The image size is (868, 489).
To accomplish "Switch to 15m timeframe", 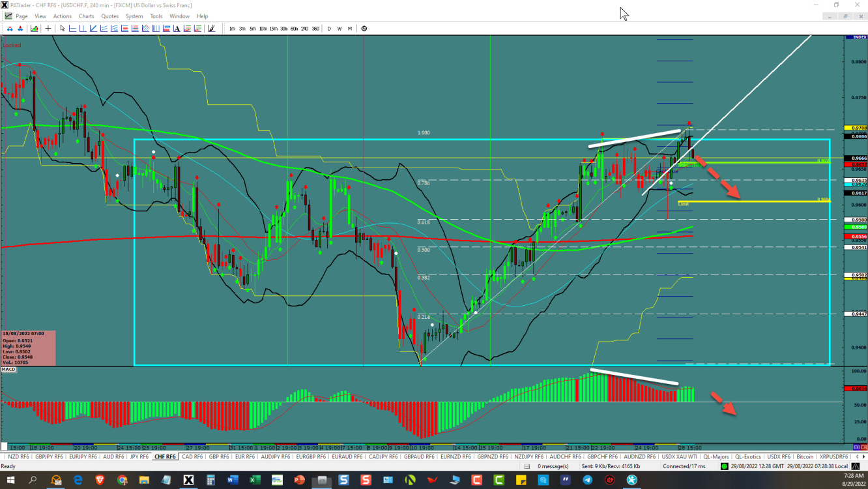I will click(x=274, y=28).
